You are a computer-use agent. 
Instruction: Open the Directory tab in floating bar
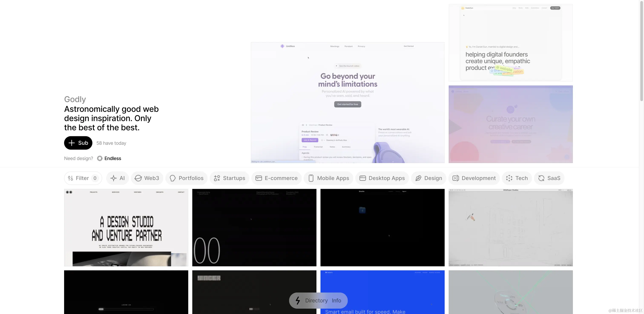coord(316,301)
